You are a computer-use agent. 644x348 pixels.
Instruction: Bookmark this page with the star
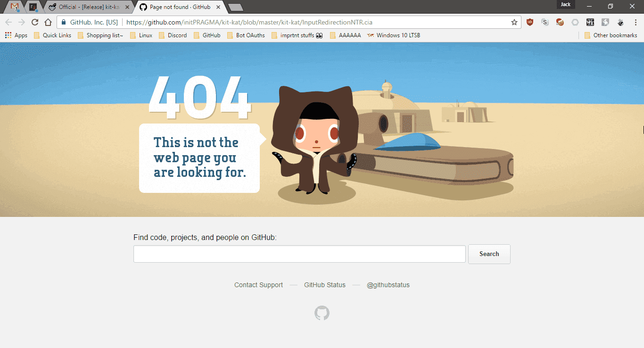tap(514, 22)
